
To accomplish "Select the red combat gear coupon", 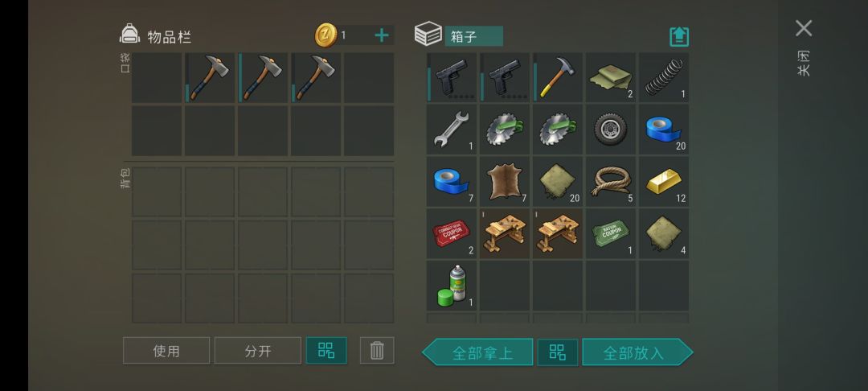I will (x=451, y=233).
